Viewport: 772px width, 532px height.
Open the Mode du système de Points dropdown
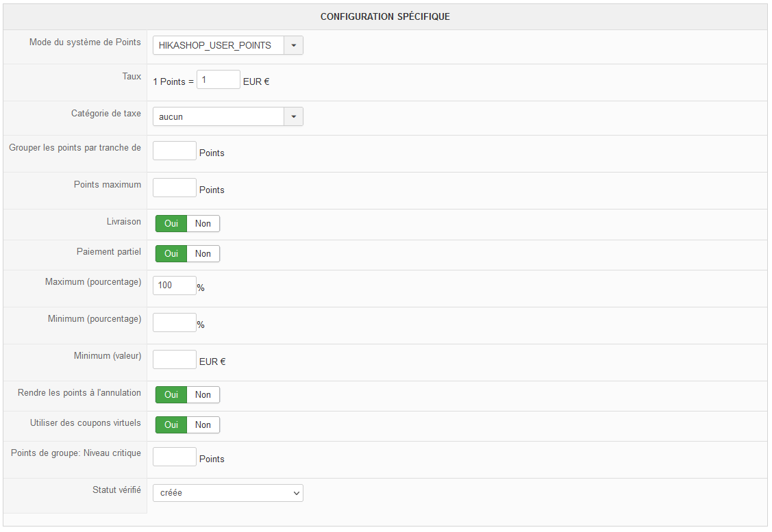(x=218, y=46)
